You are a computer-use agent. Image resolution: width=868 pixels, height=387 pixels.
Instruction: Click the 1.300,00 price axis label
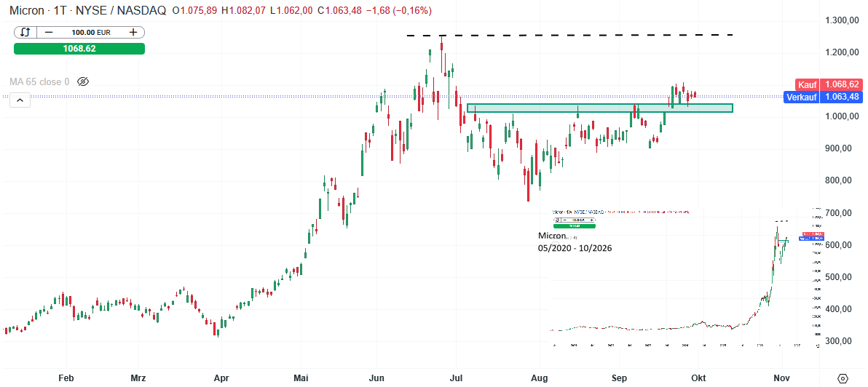point(842,20)
